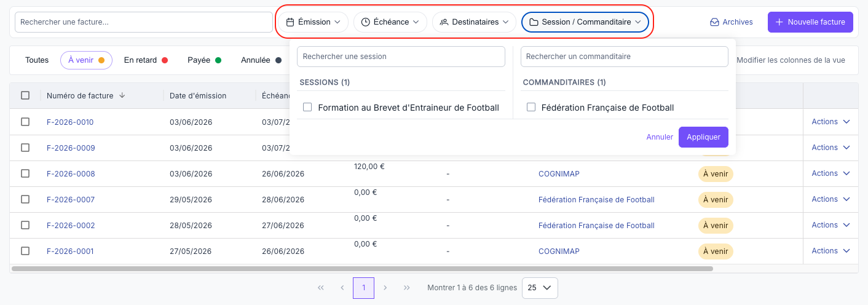Open the rows-per-page 25 dropdown
This screenshot has width=868, height=305.
click(x=540, y=288)
